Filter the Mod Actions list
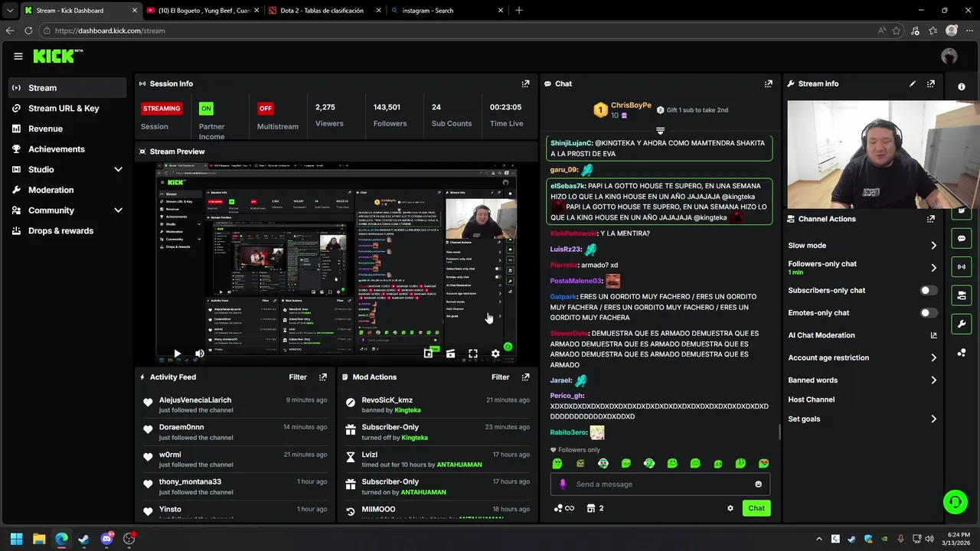 (x=500, y=377)
